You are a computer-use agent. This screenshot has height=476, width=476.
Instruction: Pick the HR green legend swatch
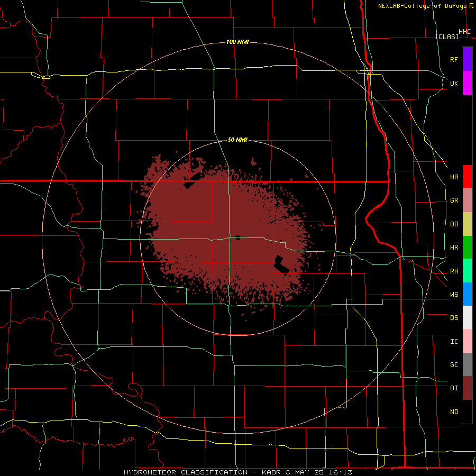pyautogui.click(x=467, y=248)
